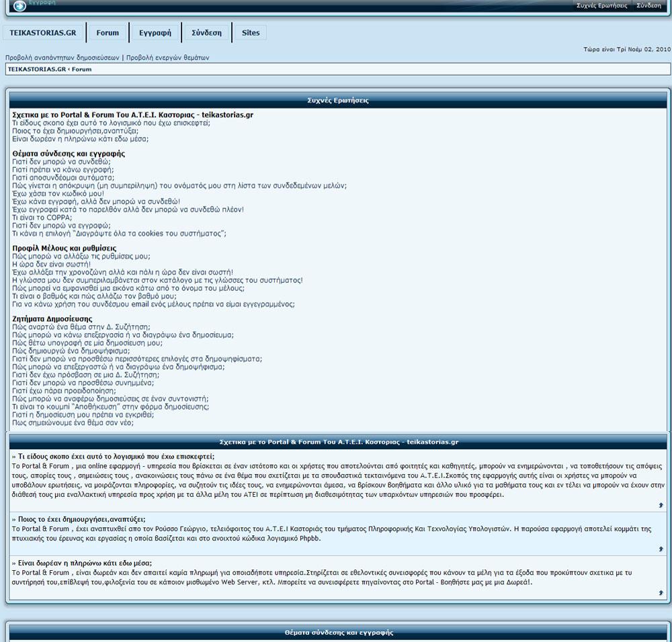Click Σύνδεση in the top header bar

(x=648, y=5)
